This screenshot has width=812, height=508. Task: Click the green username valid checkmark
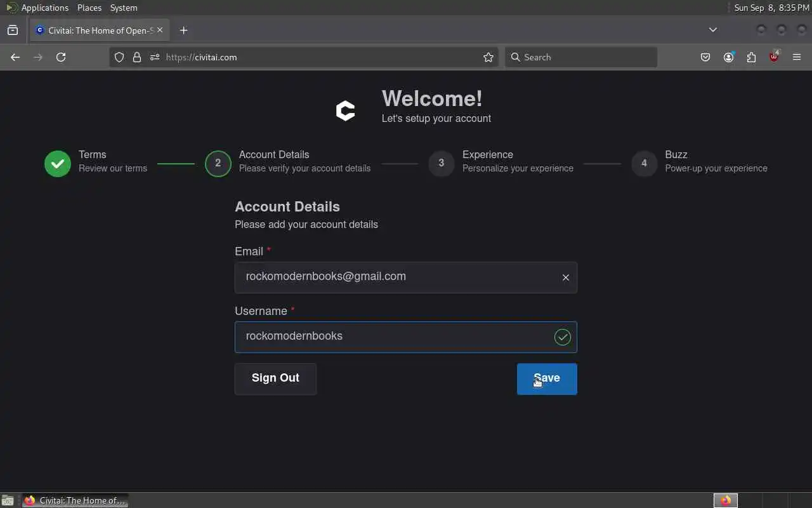point(563,337)
